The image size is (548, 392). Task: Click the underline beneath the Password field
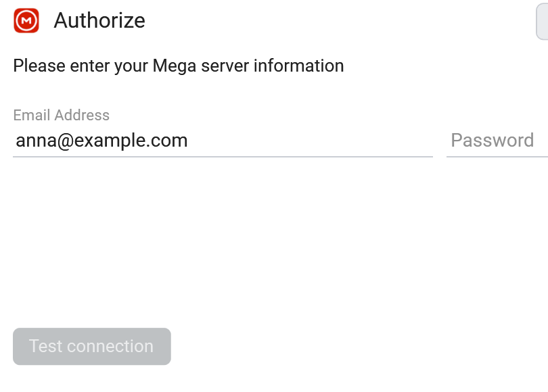point(497,157)
